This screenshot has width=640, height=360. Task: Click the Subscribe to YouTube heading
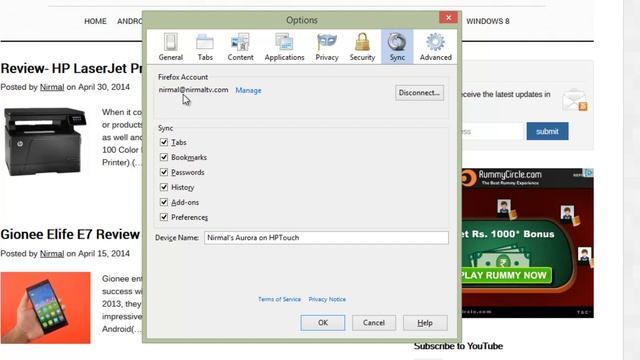458,346
